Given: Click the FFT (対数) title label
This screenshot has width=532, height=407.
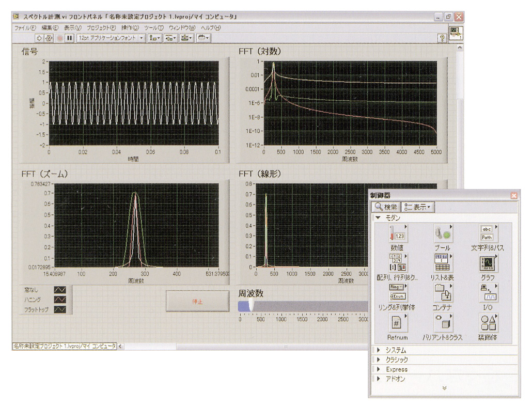Looking at the screenshot, I should coord(260,52).
